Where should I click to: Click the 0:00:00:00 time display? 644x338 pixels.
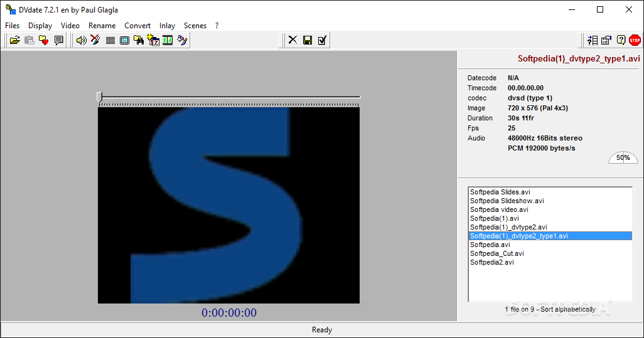228,312
